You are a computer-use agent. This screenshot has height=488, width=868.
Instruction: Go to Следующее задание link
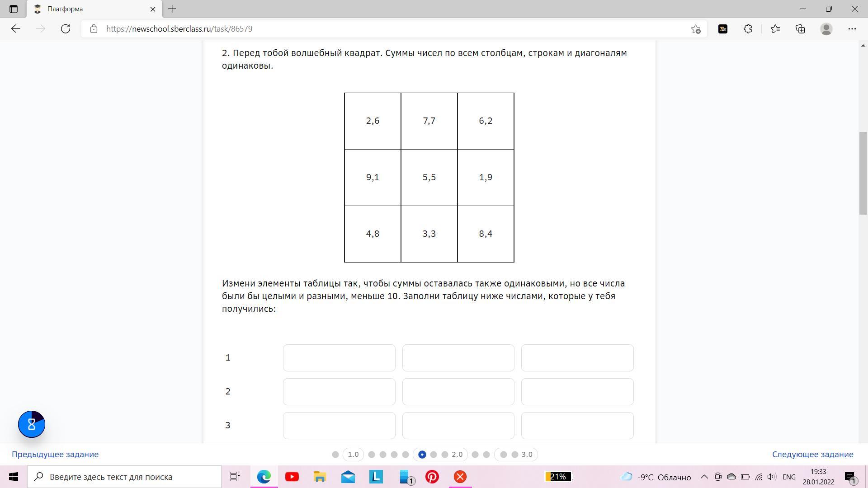(x=812, y=455)
